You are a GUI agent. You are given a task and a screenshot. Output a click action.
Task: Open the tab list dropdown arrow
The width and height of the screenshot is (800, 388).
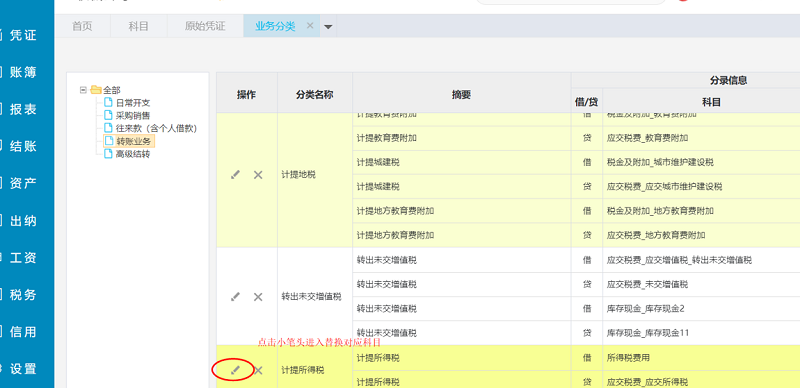point(328,27)
